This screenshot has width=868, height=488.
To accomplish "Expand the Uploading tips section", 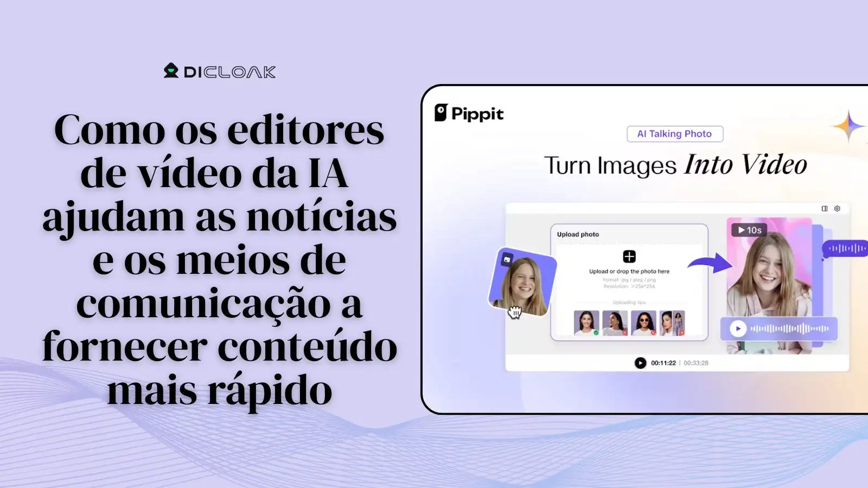I will (x=629, y=303).
